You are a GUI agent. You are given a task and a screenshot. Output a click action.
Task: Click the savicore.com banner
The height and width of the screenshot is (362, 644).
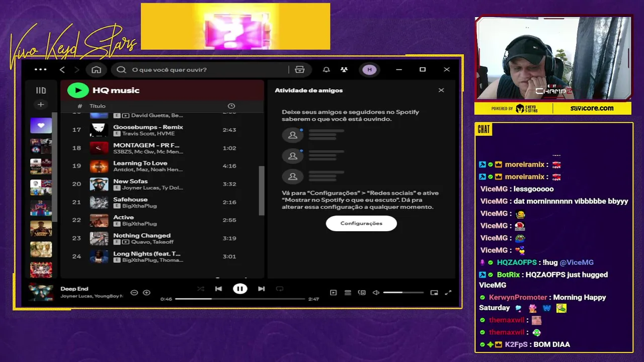pos(592,108)
